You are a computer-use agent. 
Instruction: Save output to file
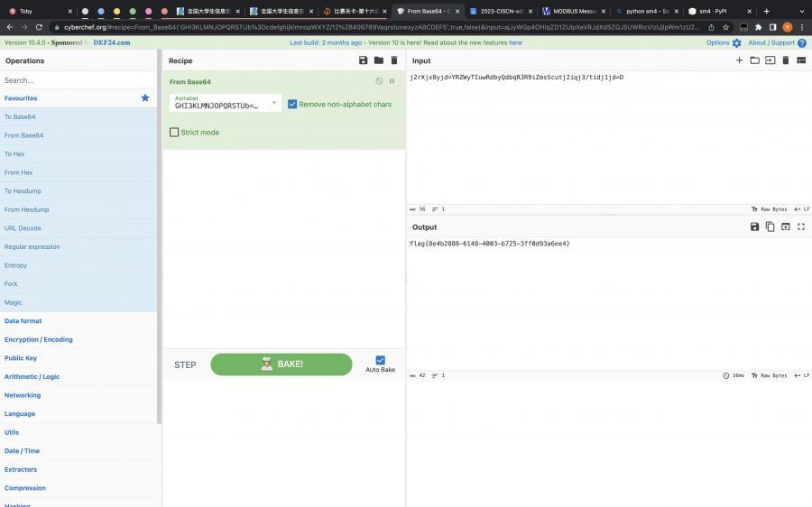754,226
